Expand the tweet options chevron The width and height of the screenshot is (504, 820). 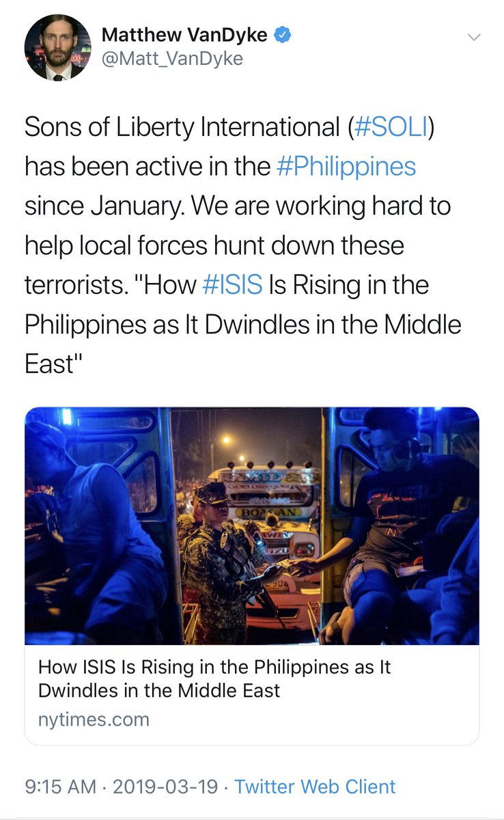473,36
